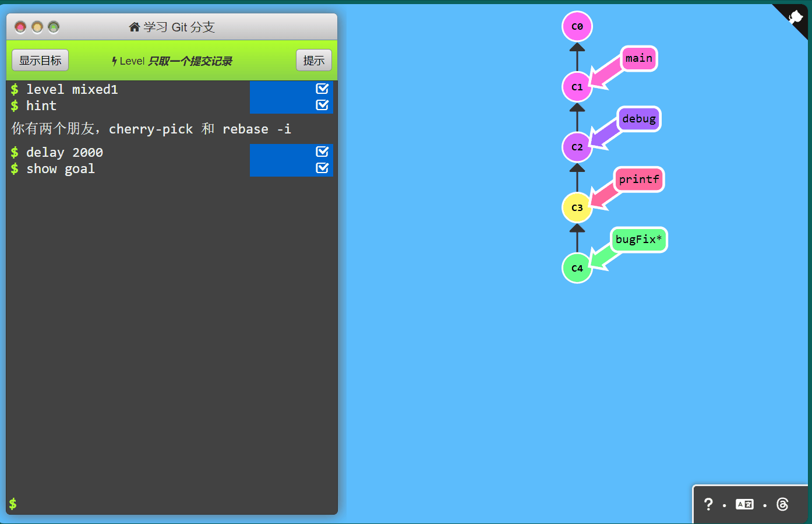Click checkmark beside 'show goal' command

pos(322,168)
